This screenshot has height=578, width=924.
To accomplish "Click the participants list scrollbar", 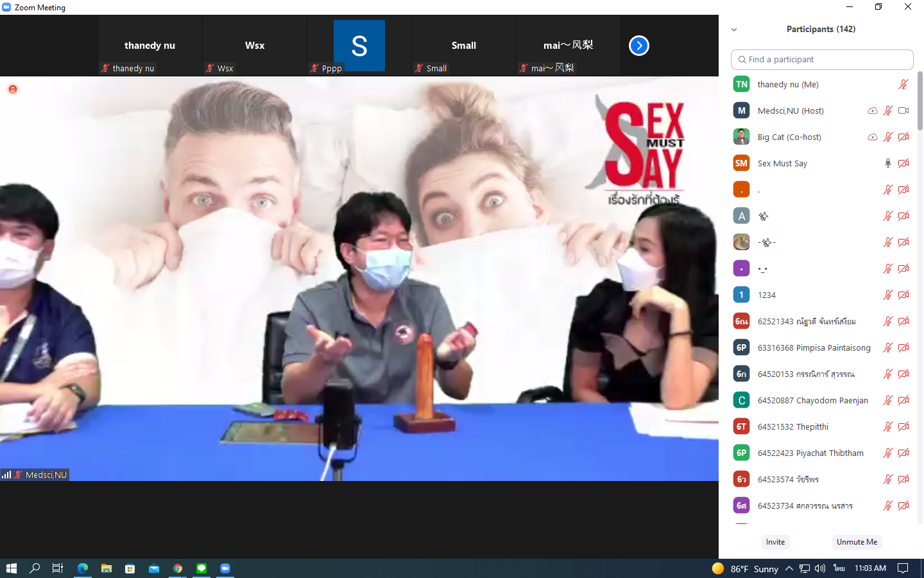I will (x=920, y=100).
